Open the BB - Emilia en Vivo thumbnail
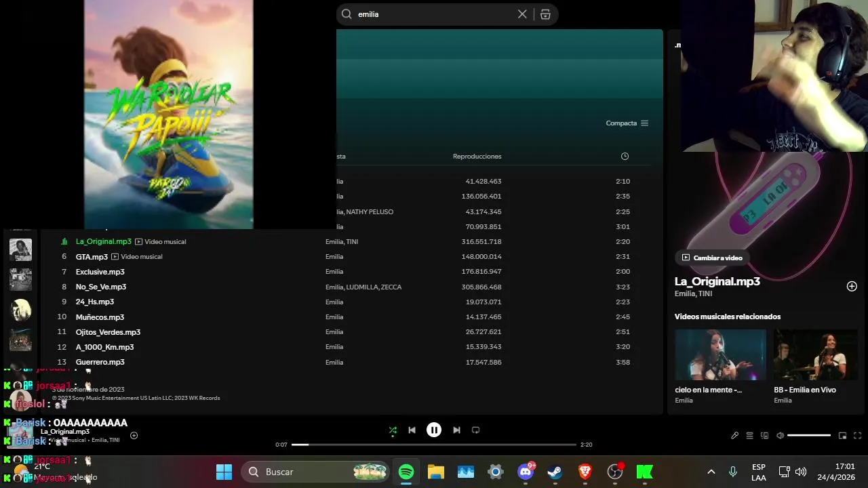Viewport: 868px width, 488px height. click(x=816, y=354)
